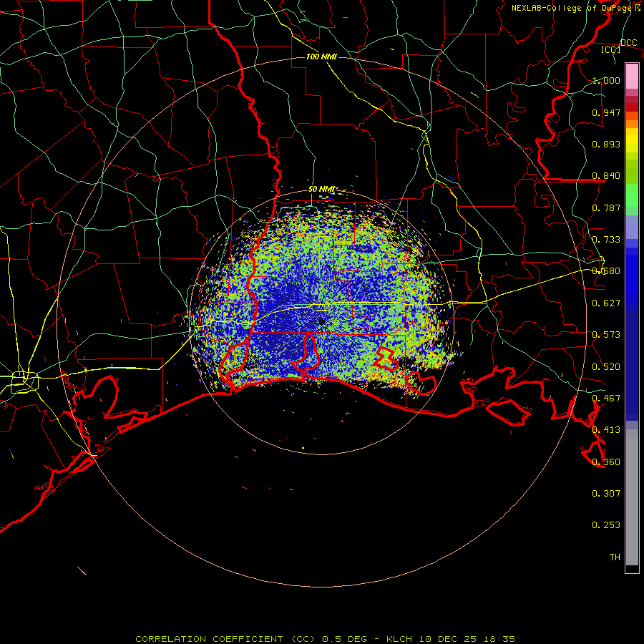Click the 0.840 legend value
644x644 pixels.
[606, 176]
